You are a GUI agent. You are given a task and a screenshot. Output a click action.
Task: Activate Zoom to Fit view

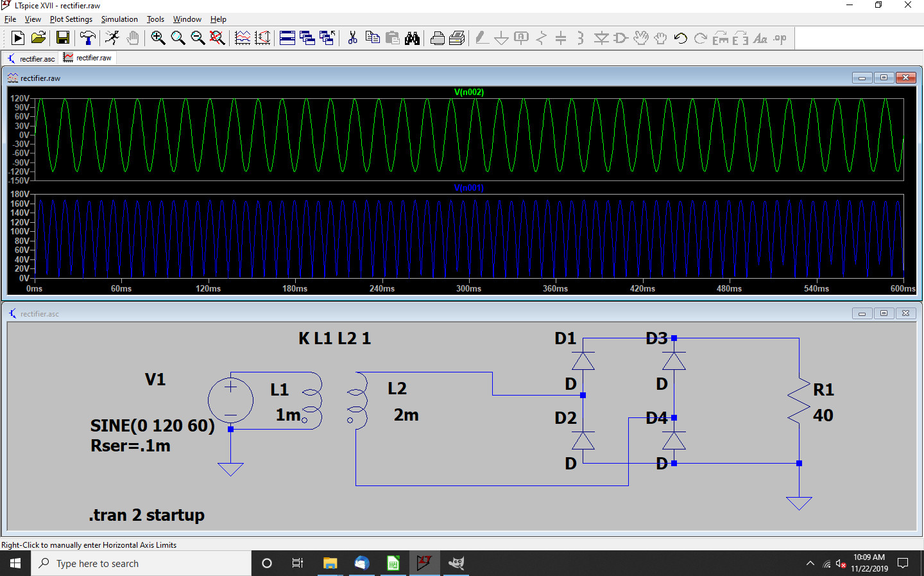218,38
